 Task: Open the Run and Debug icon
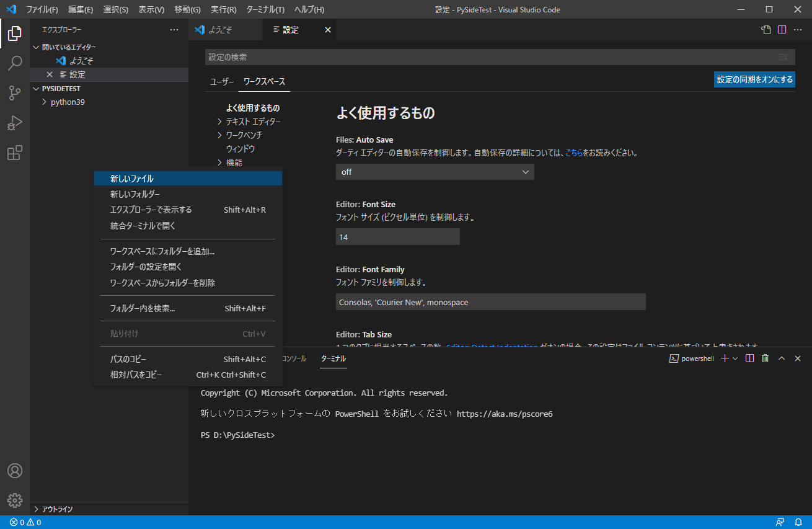click(15, 123)
